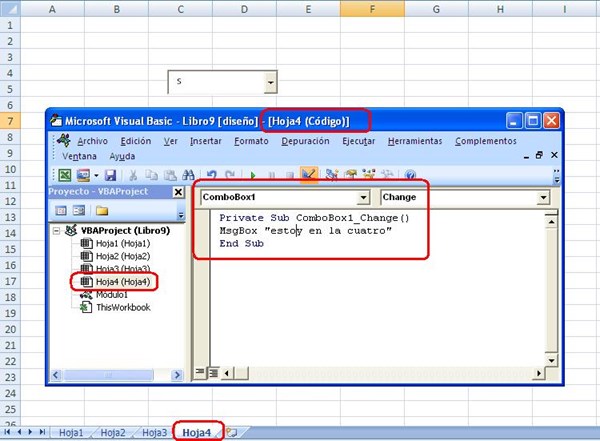Open the Insertar menu
The image size is (600, 441).
pyautogui.click(x=206, y=141)
